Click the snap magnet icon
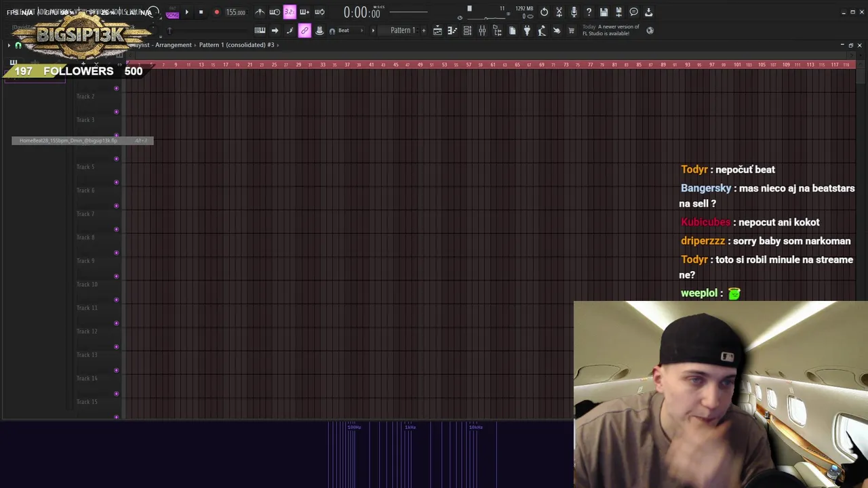 coord(332,31)
